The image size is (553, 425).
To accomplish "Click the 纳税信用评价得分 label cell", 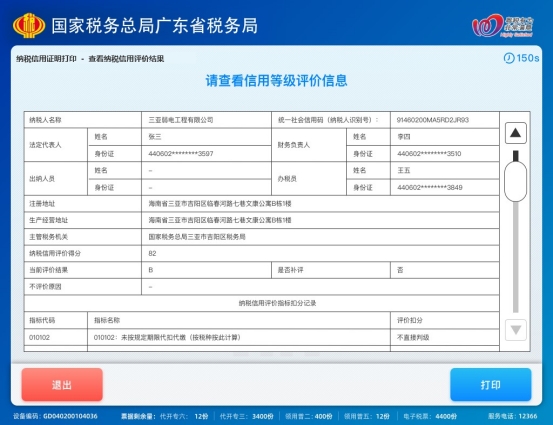I will click(x=83, y=253).
